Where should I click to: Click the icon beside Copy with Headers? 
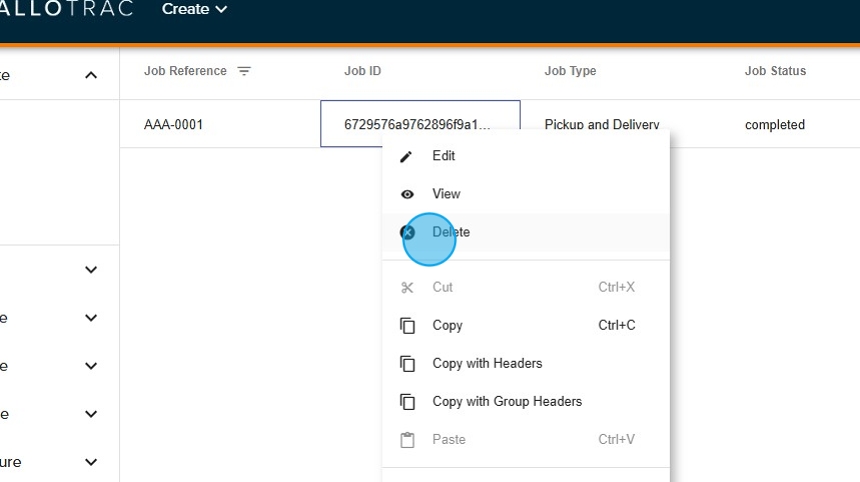(407, 364)
